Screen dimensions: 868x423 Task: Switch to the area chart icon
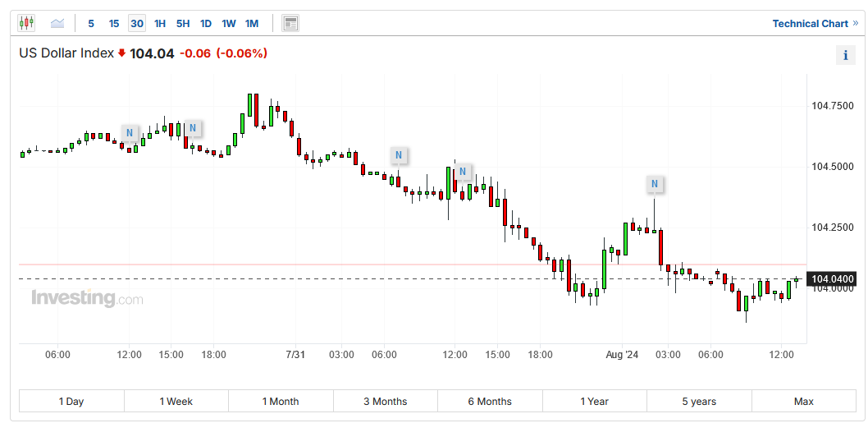tap(57, 23)
